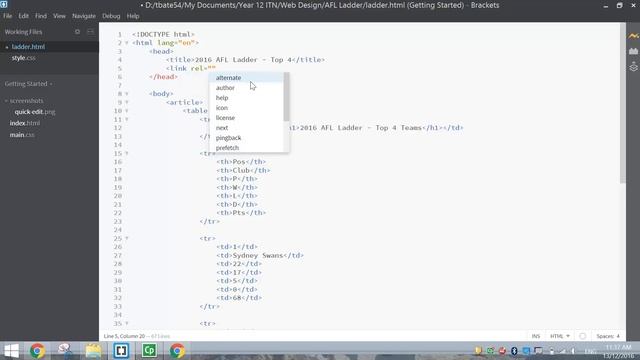Screen dimensions: 640x360
Task: Fold table tag at line 10
Action: (x=127, y=111)
